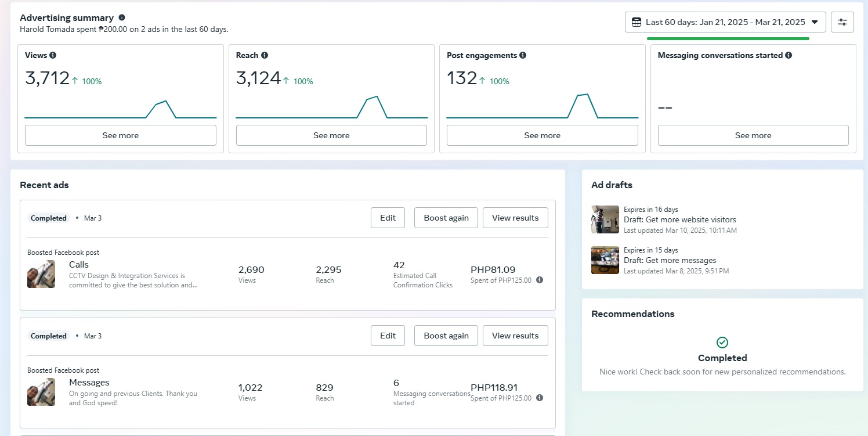Click the Harold Tomada spent summary line
The width and height of the screenshot is (868, 436).
tap(124, 29)
